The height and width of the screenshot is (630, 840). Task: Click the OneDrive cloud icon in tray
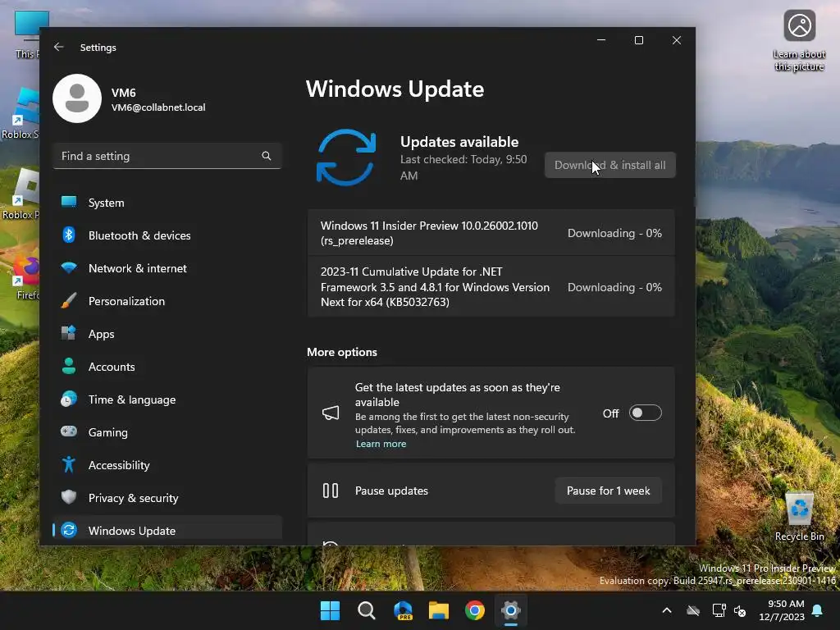point(693,610)
